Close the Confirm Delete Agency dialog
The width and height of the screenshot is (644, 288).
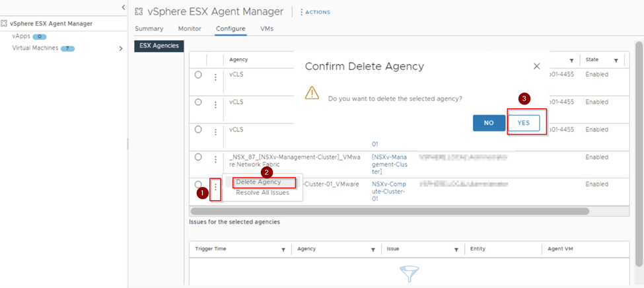click(x=536, y=66)
